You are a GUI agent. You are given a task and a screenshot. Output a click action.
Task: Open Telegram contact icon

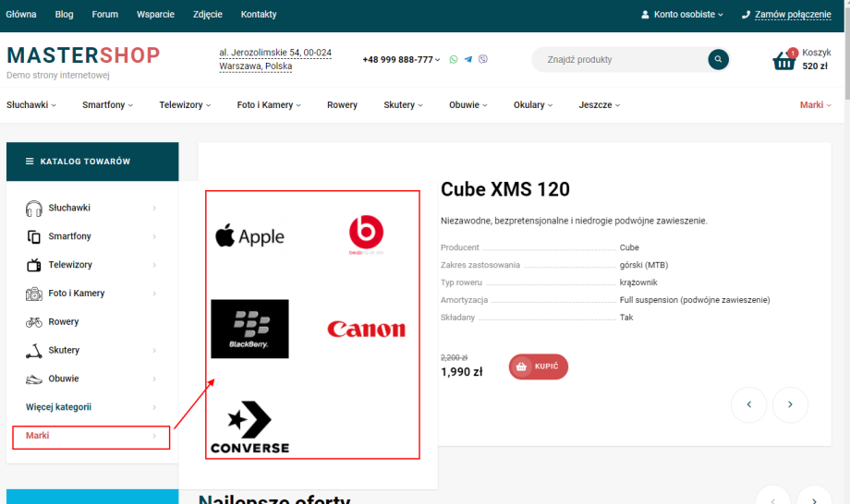468,59
